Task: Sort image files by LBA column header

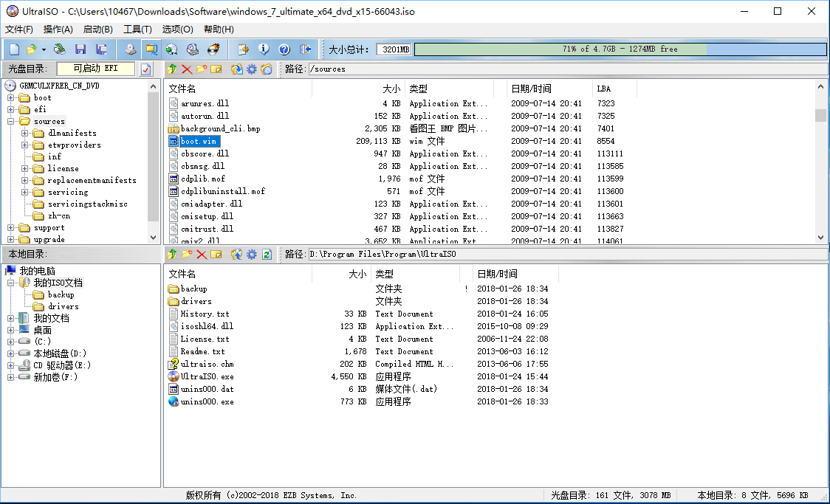Action: point(614,89)
